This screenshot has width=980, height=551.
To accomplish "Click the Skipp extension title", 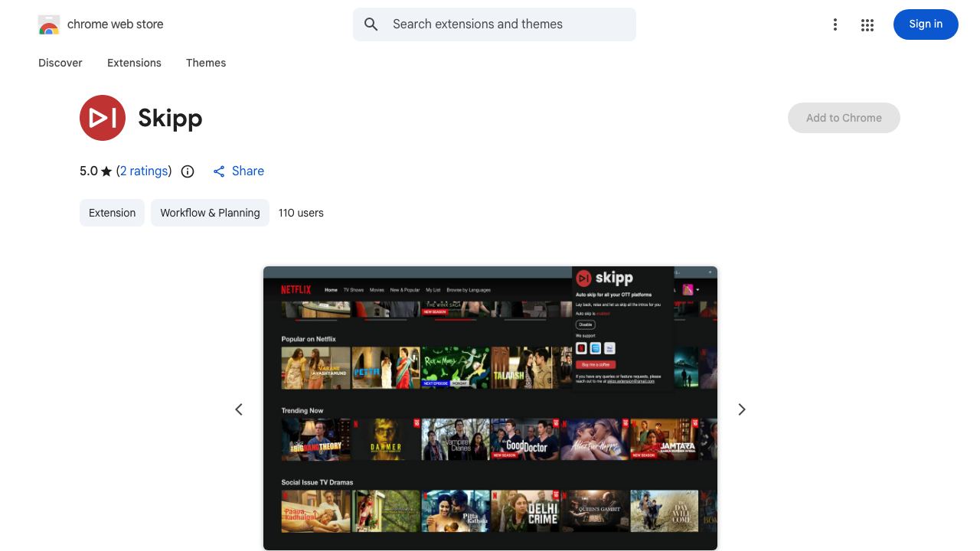I will click(170, 118).
